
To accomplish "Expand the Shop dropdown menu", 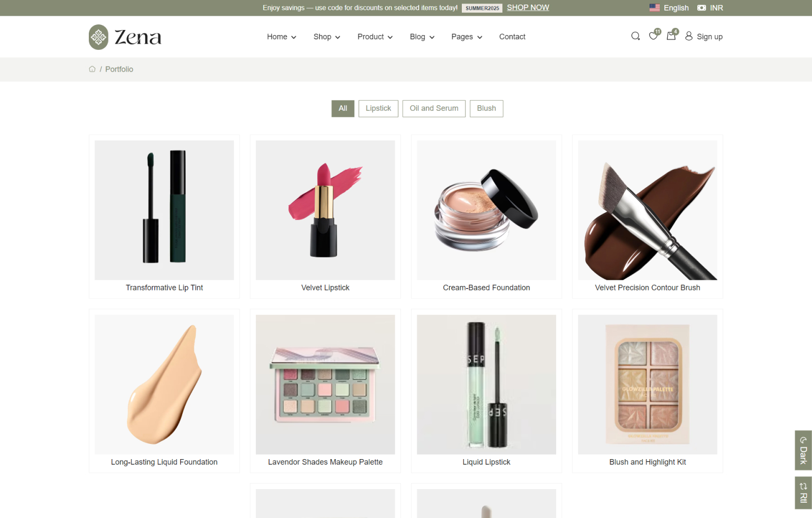I will click(326, 37).
